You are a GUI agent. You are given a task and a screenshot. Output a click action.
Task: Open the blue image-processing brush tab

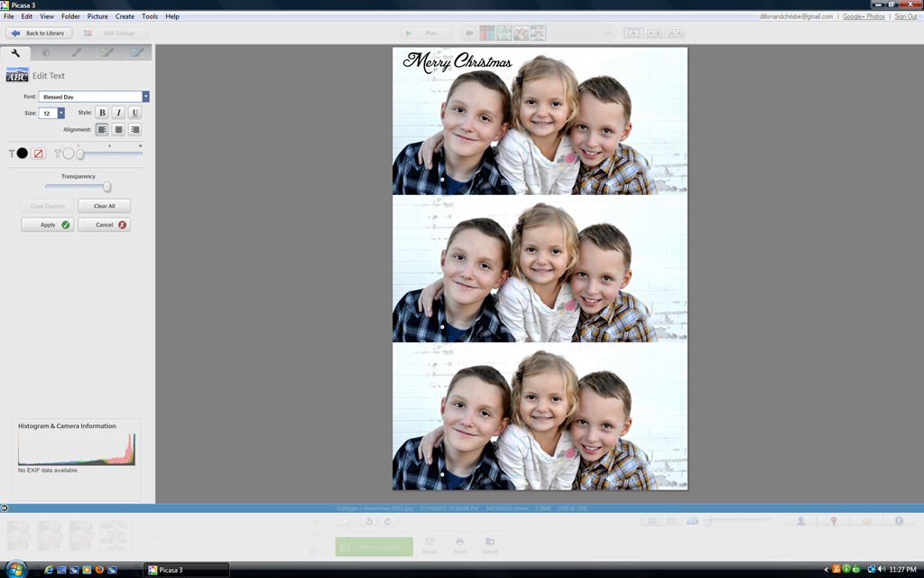tap(137, 53)
